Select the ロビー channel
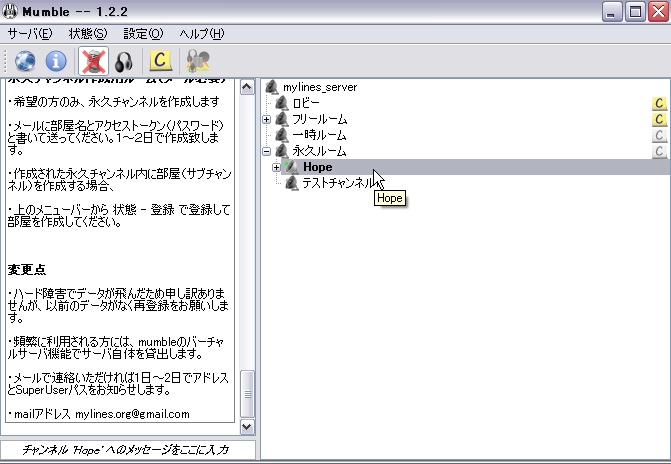 pos(306,103)
